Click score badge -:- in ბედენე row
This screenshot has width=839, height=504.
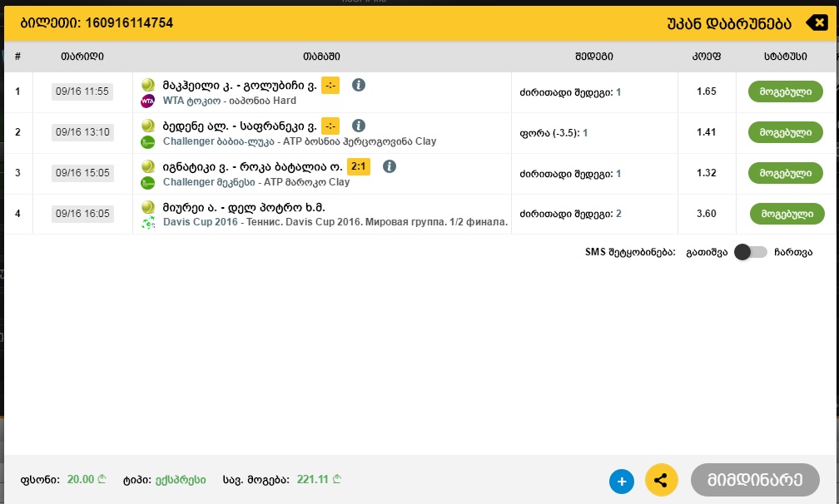pyautogui.click(x=330, y=126)
